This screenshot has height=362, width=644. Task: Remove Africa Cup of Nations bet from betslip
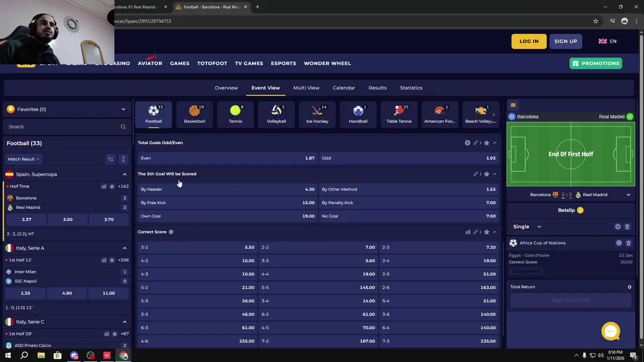tap(628, 243)
